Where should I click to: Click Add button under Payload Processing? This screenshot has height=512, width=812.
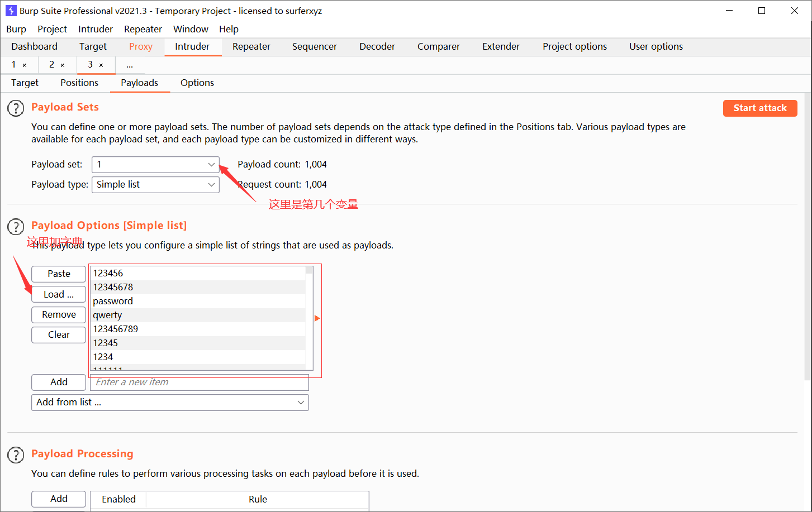pos(59,499)
